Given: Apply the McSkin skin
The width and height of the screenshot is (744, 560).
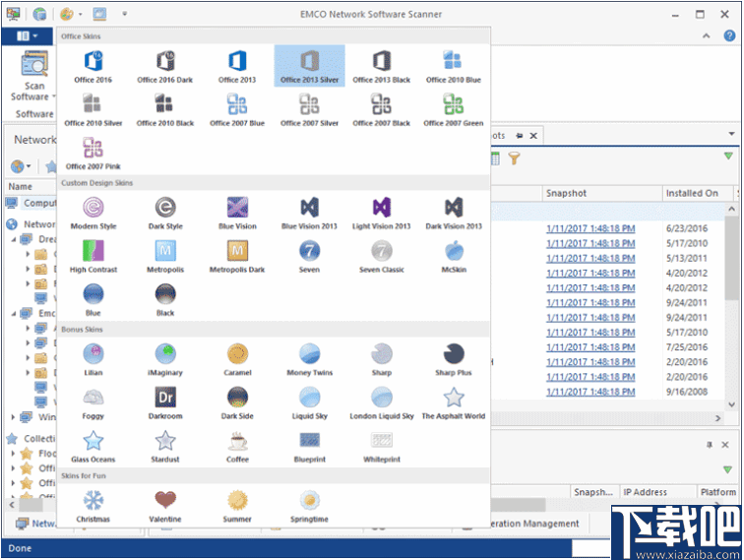Looking at the screenshot, I should 454,256.
